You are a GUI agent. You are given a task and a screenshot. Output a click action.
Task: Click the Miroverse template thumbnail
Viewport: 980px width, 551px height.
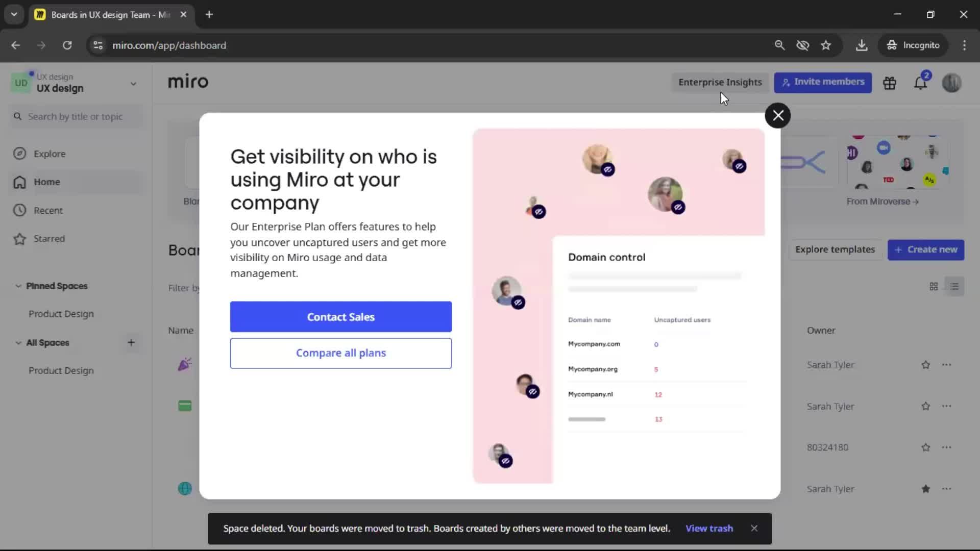pos(898,162)
